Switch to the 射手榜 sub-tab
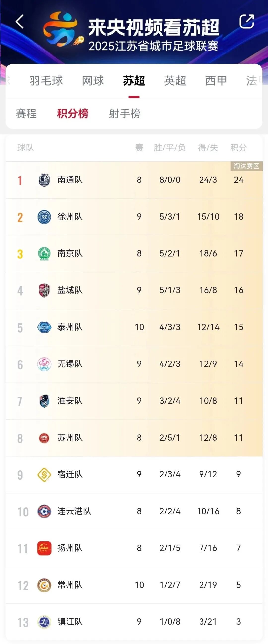This screenshot has height=644, width=268. tap(125, 114)
